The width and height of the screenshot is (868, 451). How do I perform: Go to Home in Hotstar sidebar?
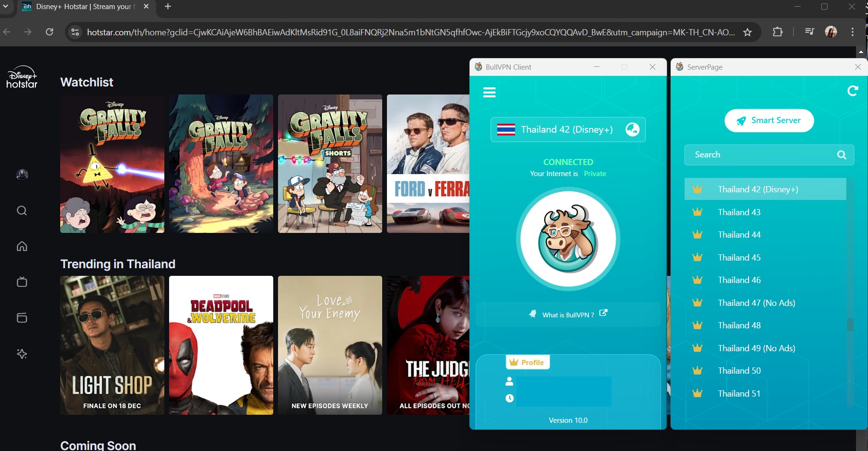tap(22, 246)
